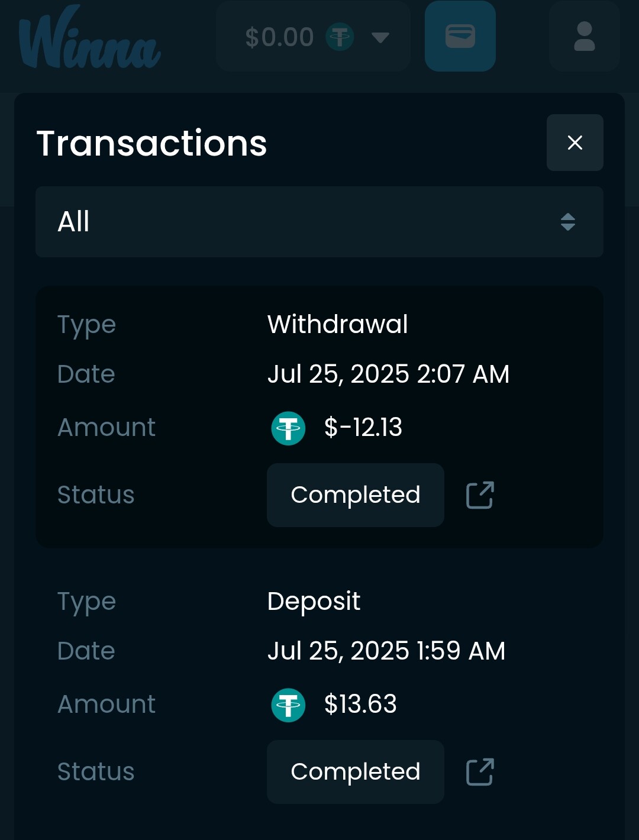Screen dimensions: 639x840
Task: Click Tether coin icon in balance selector
Action: pos(340,37)
